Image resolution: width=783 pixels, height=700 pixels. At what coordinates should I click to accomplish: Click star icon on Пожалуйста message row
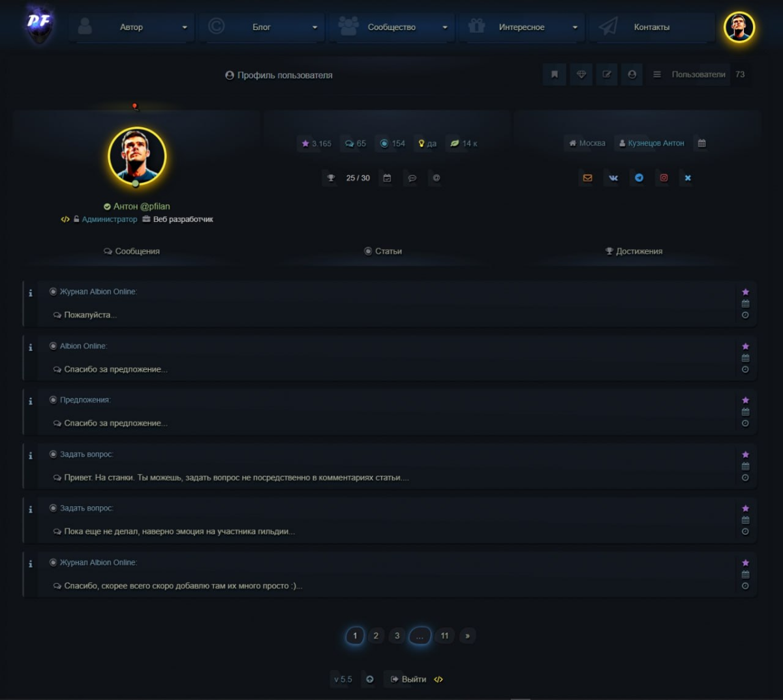pyautogui.click(x=745, y=292)
